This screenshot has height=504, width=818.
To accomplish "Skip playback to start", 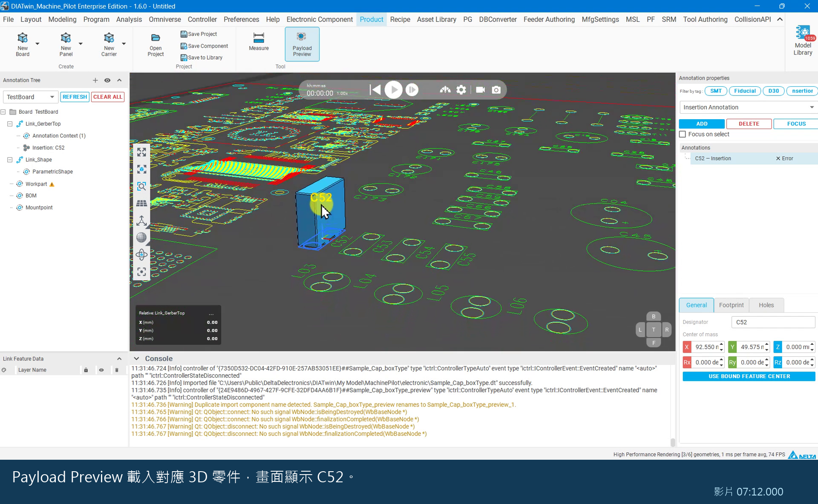I will [x=375, y=90].
